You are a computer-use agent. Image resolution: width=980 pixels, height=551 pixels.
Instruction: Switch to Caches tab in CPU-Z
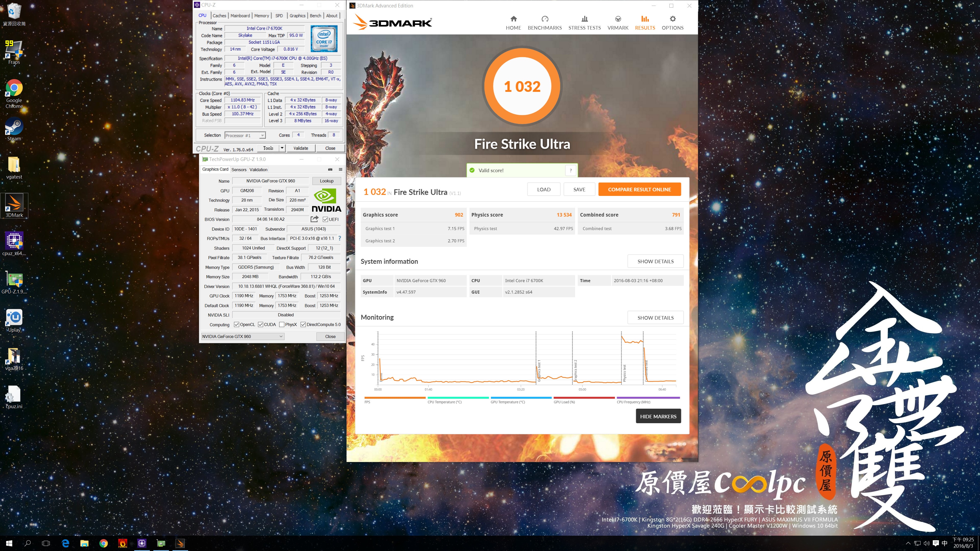point(219,16)
